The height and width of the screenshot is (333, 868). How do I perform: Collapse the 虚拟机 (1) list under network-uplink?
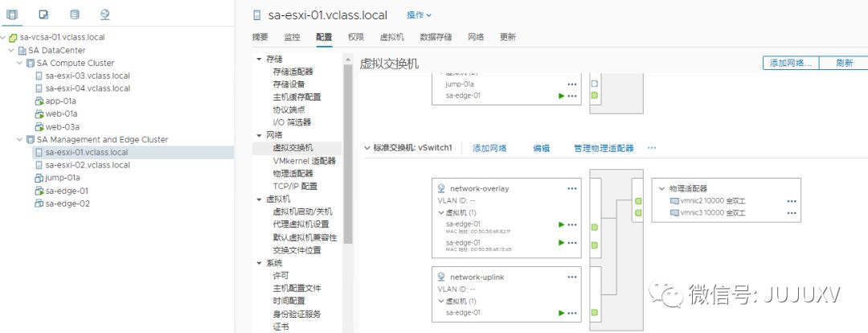(440, 302)
